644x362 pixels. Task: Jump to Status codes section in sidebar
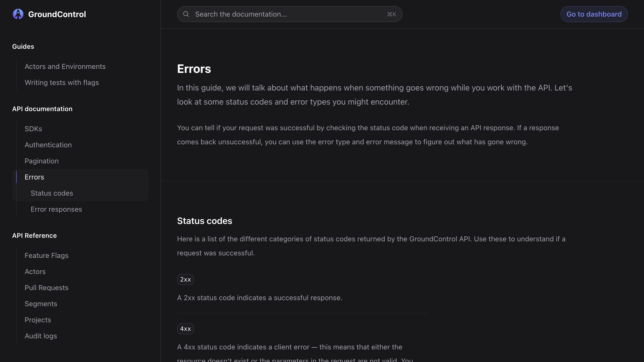coord(52,193)
